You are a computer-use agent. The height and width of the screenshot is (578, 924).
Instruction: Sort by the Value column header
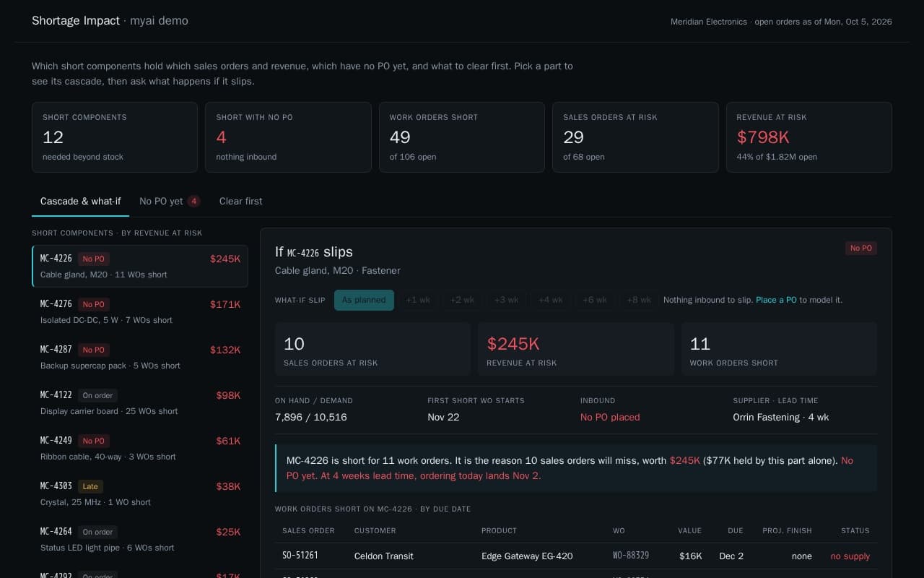click(689, 531)
